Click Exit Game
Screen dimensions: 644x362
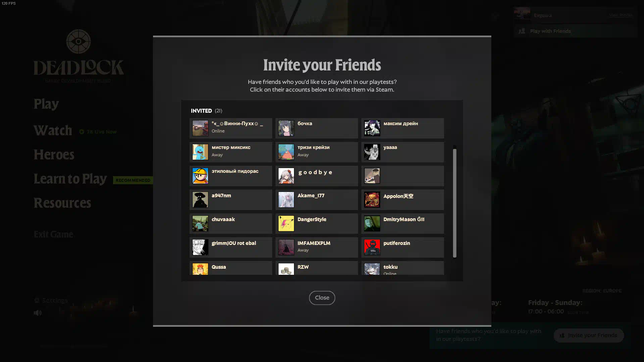(x=53, y=234)
